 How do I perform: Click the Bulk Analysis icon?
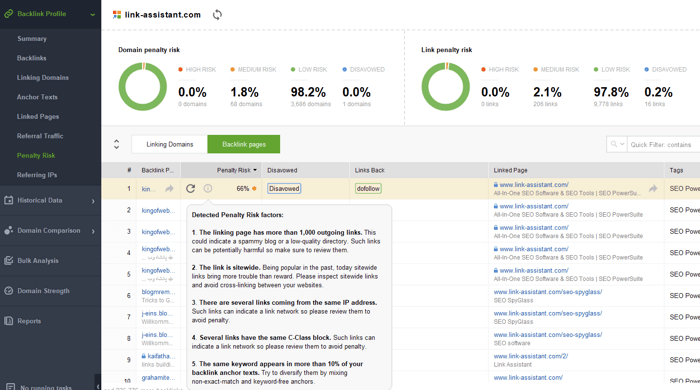(8, 261)
